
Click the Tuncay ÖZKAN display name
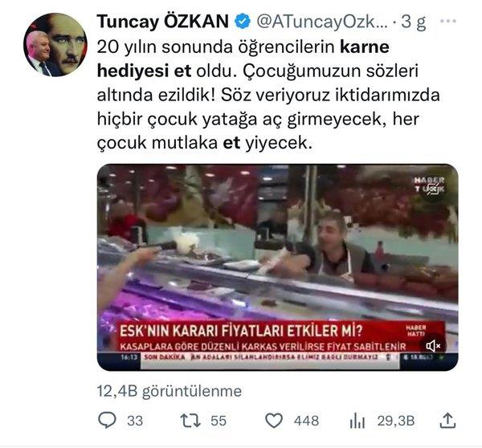pyautogui.click(x=163, y=22)
